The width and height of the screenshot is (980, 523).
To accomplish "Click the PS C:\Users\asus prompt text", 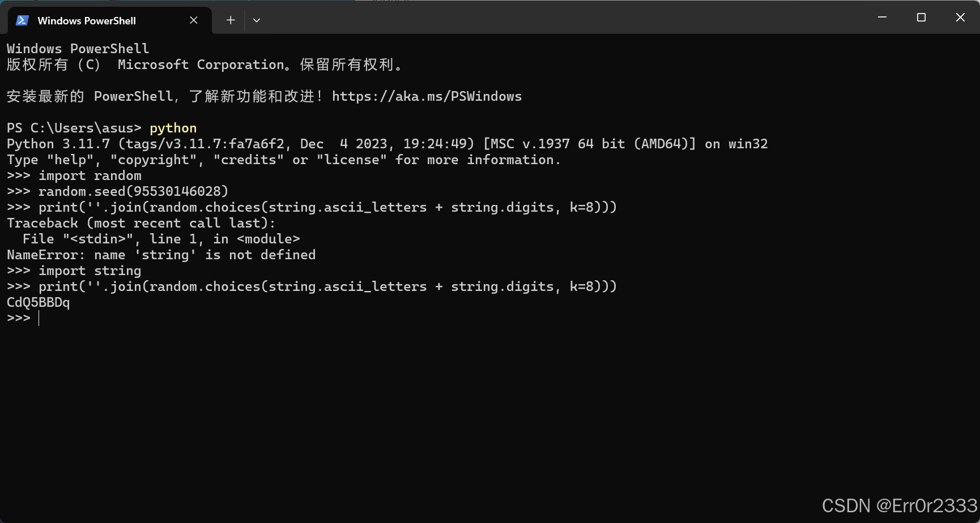I will pyautogui.click(x=74, y=128).
